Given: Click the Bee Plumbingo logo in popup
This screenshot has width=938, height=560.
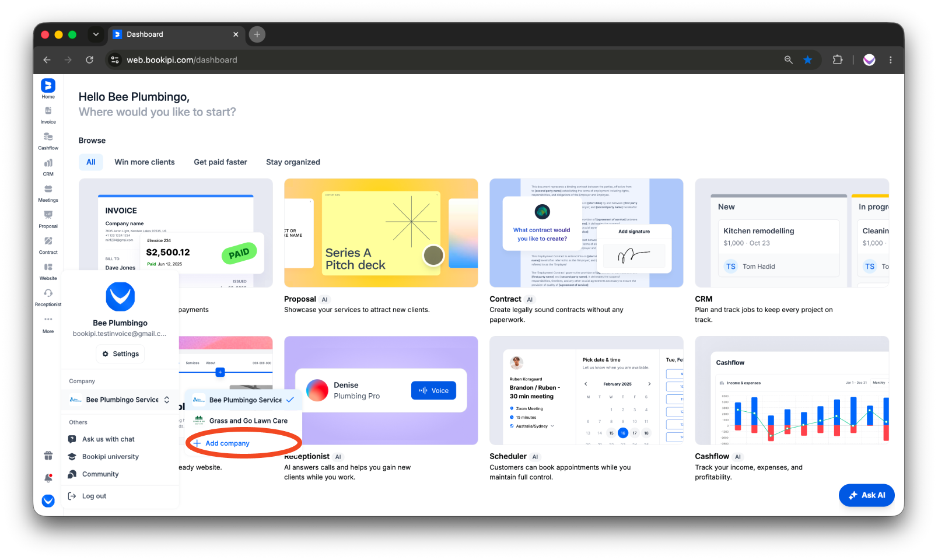Looking at the screenshot, I should tap(120, 296).
